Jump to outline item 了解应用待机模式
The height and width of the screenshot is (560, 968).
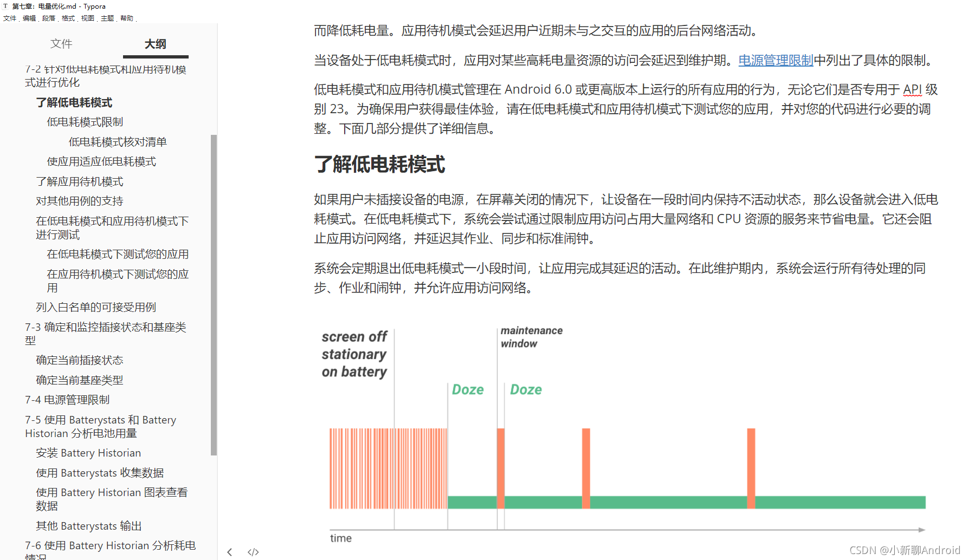[x=80, y=181]
